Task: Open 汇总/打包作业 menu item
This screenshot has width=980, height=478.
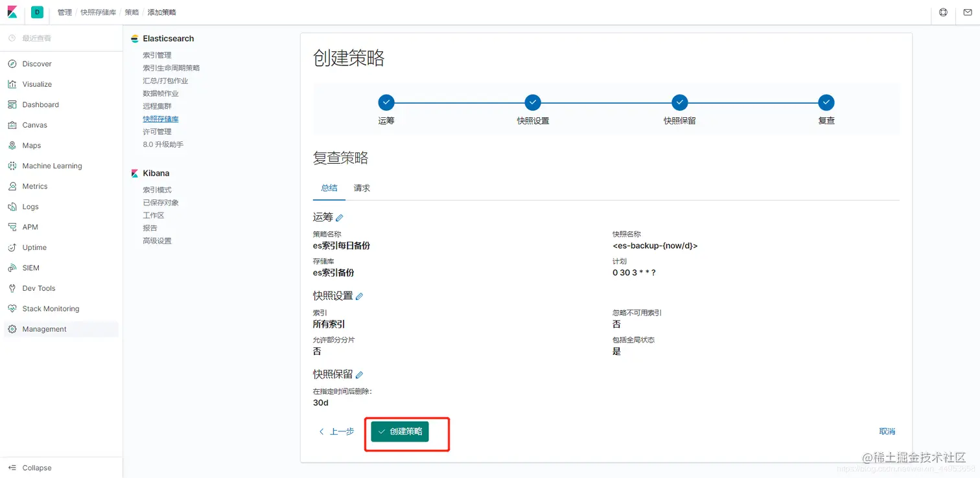Action: (x=165, y=81)
